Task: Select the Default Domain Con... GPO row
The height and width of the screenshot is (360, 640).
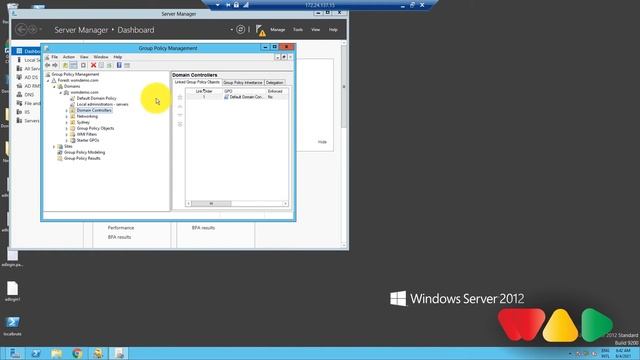Action: tap(237, 97)
